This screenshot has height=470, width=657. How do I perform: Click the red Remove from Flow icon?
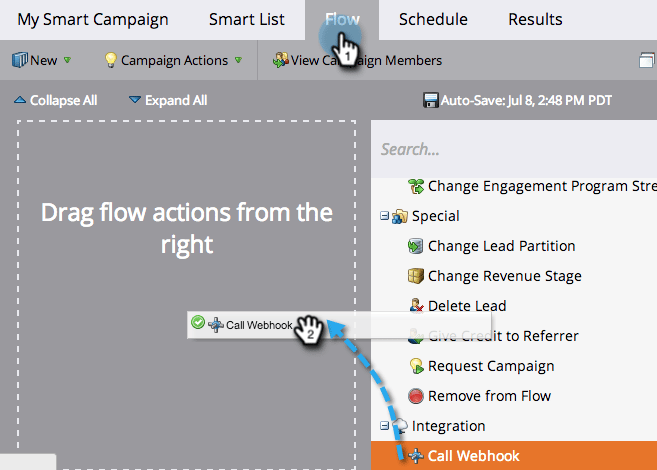[x=416, y=396]
